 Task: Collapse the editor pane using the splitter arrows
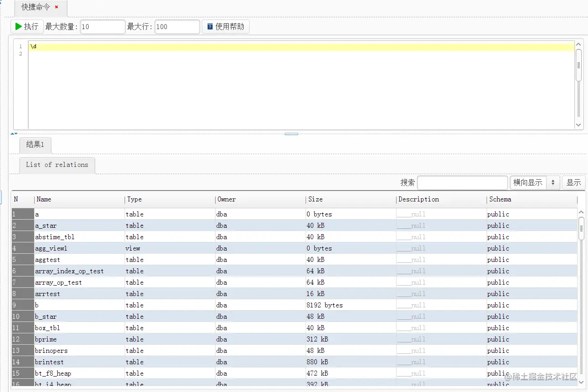[14, 134]
